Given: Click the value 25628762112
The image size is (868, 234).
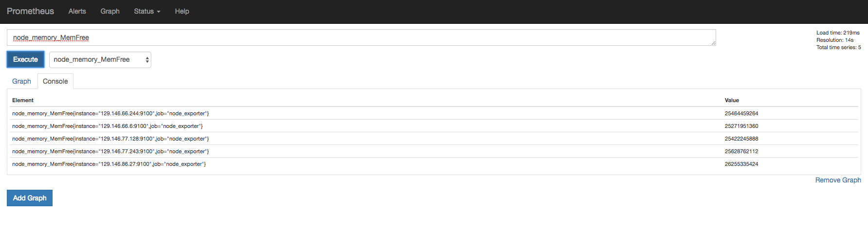Looking at the screenshot, I should pos(741,151).
